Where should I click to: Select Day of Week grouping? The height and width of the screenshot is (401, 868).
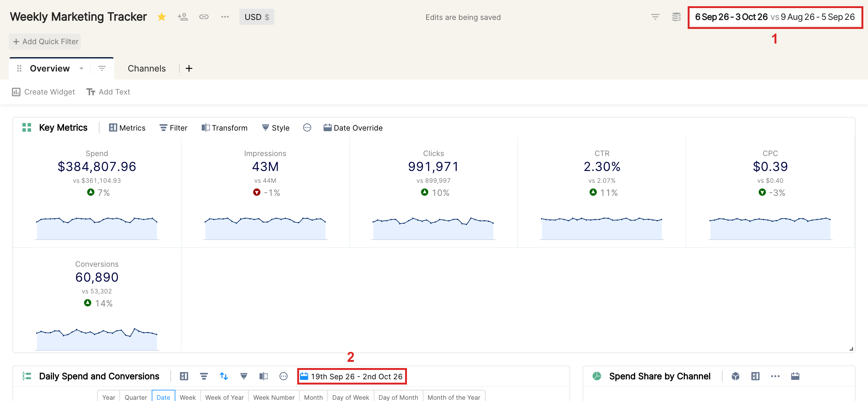tap(350, 397)
